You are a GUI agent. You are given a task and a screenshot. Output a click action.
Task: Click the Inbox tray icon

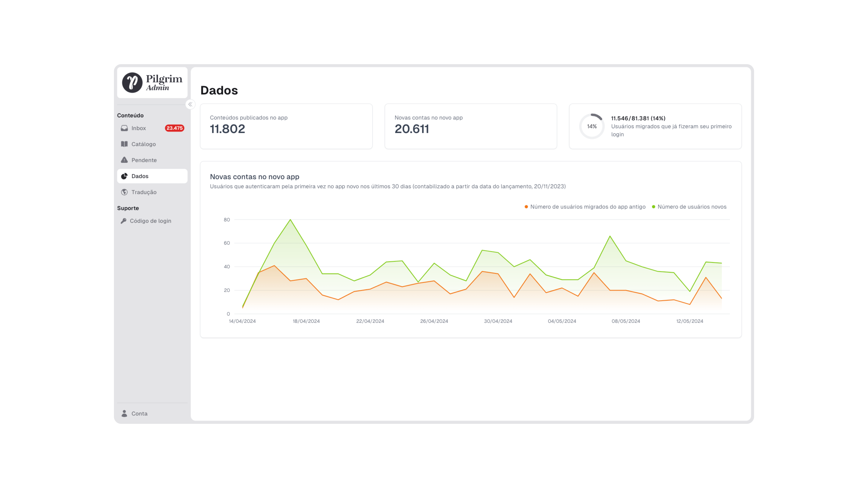[124, 128]
